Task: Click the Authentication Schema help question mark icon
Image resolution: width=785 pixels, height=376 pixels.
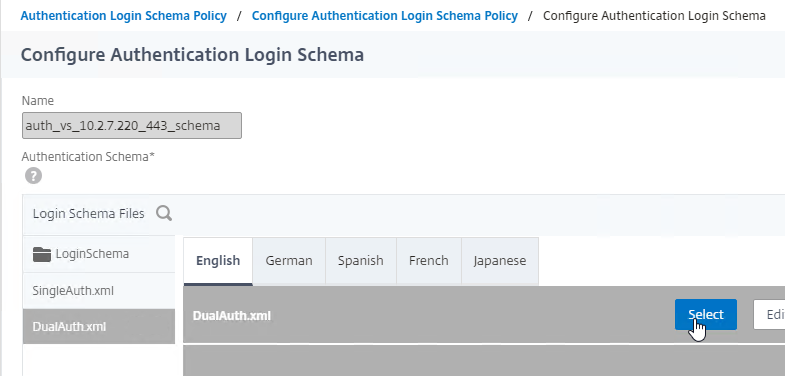Action: (x=34, y=176)
